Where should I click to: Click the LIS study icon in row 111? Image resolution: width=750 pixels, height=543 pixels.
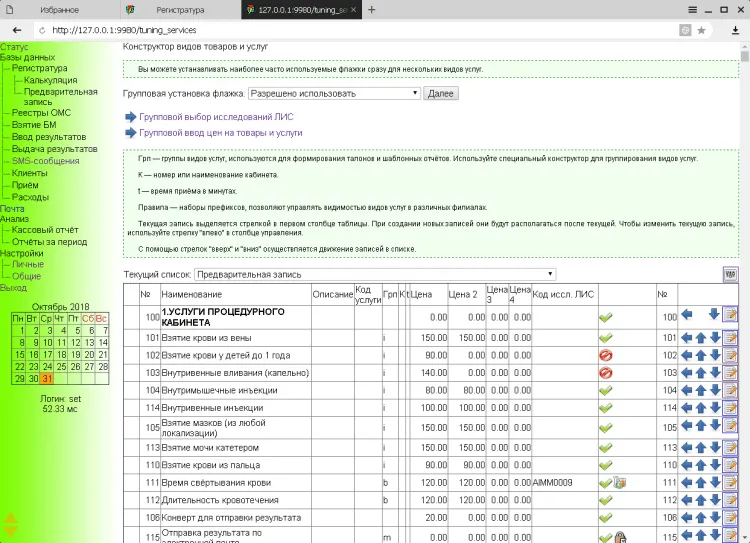619,482
